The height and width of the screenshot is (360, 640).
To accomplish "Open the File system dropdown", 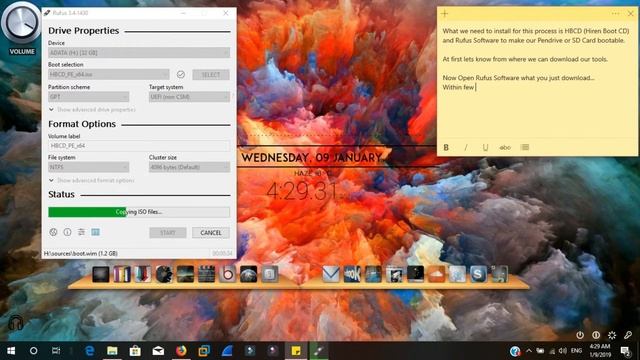I will tap(89, 167).
